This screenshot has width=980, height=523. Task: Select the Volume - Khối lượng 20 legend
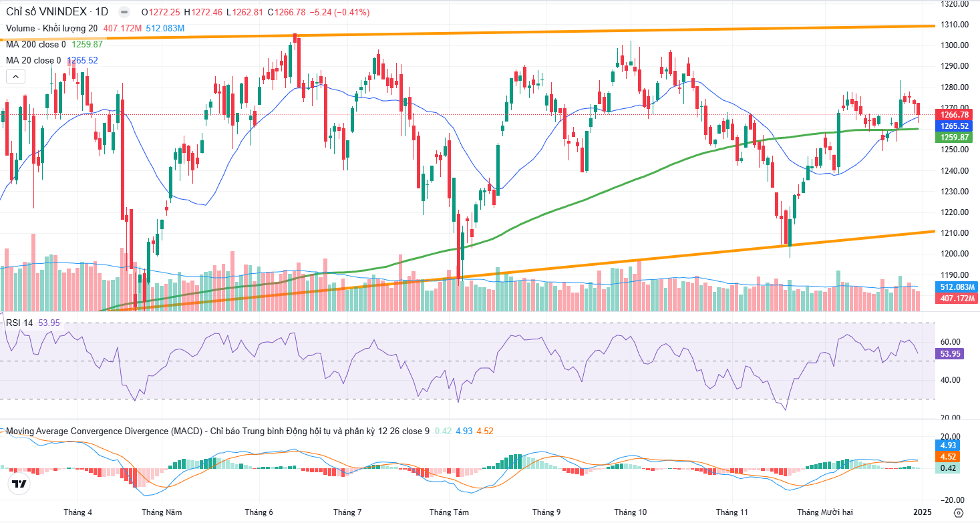click(51, 28)
